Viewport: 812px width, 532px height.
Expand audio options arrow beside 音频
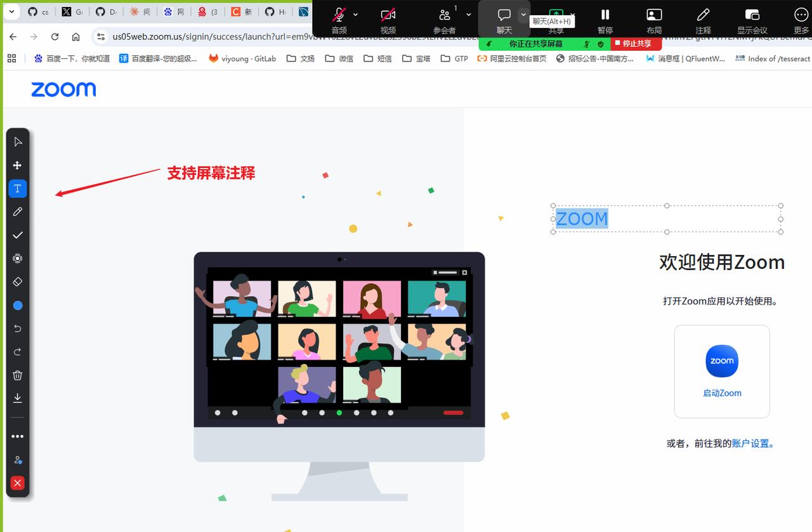(x=355, y=15)
